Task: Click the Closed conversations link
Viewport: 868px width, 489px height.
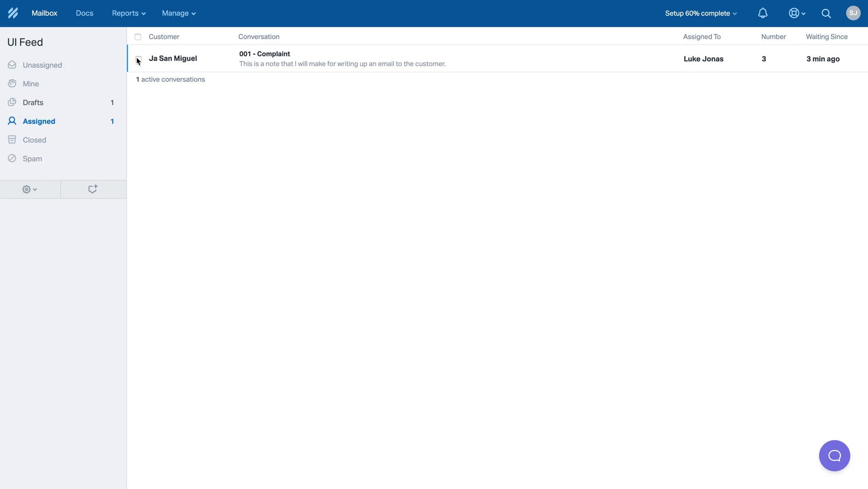Action: click(x=34, y=139)
